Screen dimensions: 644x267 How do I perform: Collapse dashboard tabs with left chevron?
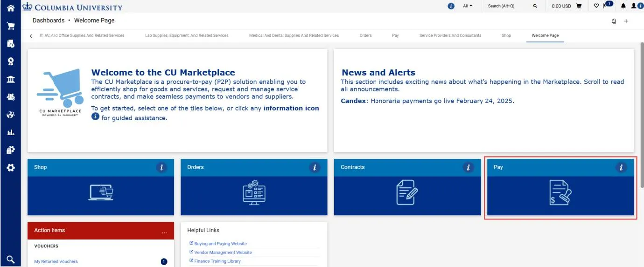pos(31,36)
